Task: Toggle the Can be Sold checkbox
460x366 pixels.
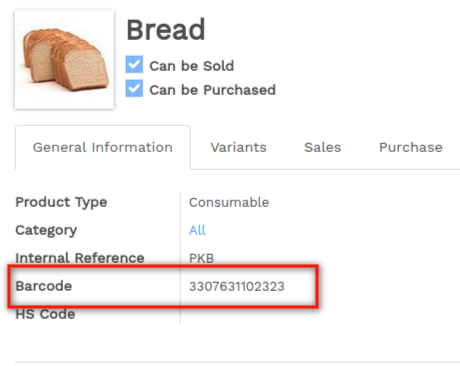Action: tap(134, 64)
